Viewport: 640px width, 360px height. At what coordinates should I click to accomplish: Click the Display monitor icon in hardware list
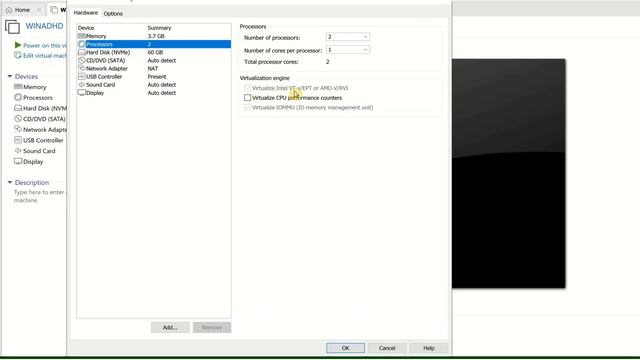pyautogui.click(x=82, y=93)
